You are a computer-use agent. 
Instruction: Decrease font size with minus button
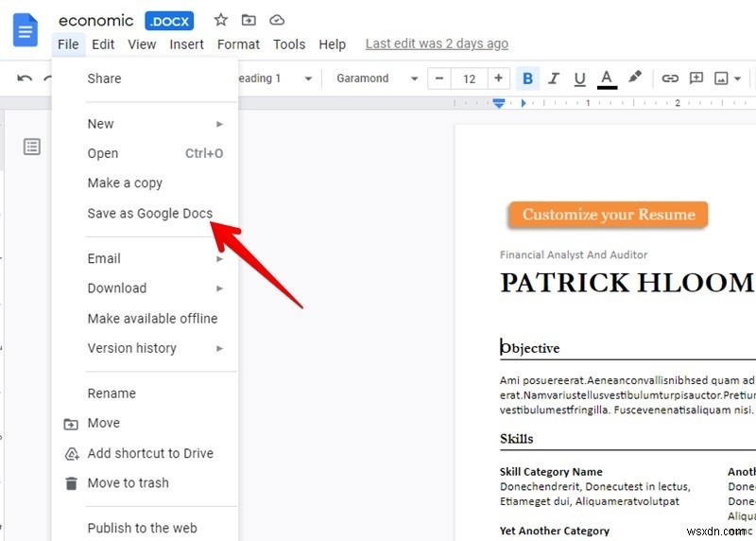[x=439, y=79]
